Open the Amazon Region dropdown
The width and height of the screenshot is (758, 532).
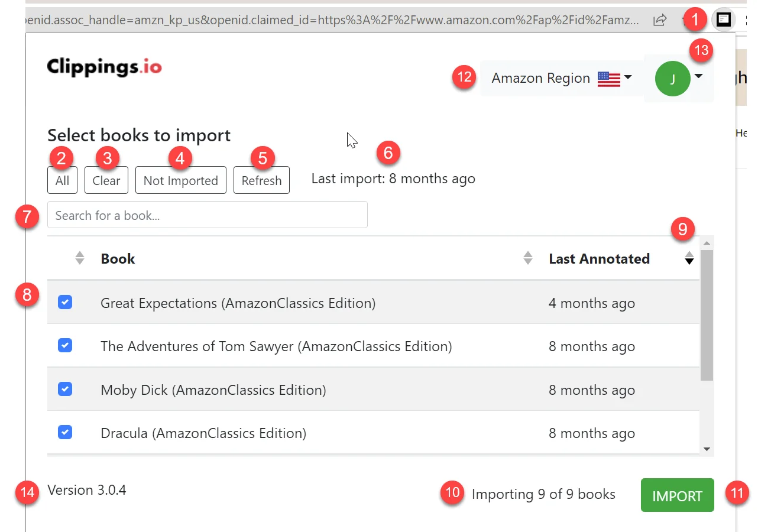coord(562,79)
